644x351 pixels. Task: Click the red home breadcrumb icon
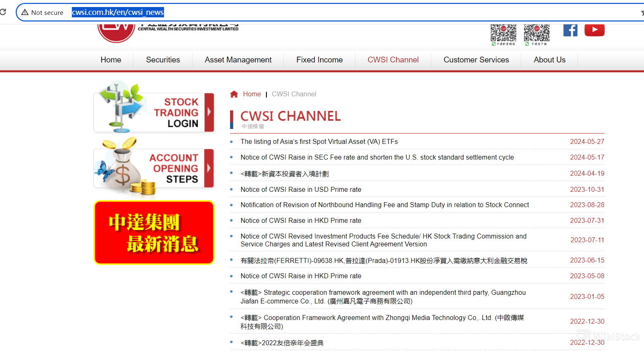point(234,94)
